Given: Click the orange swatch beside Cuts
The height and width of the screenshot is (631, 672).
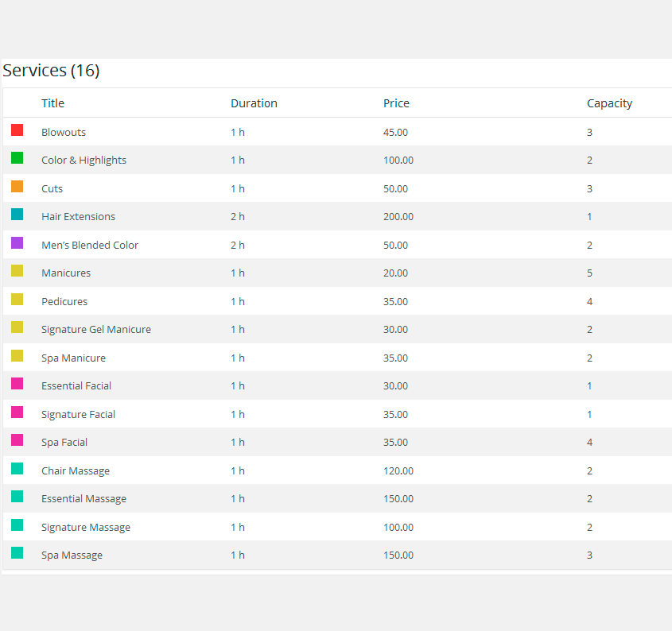Looking at the screenshot, I should point(17,187).
